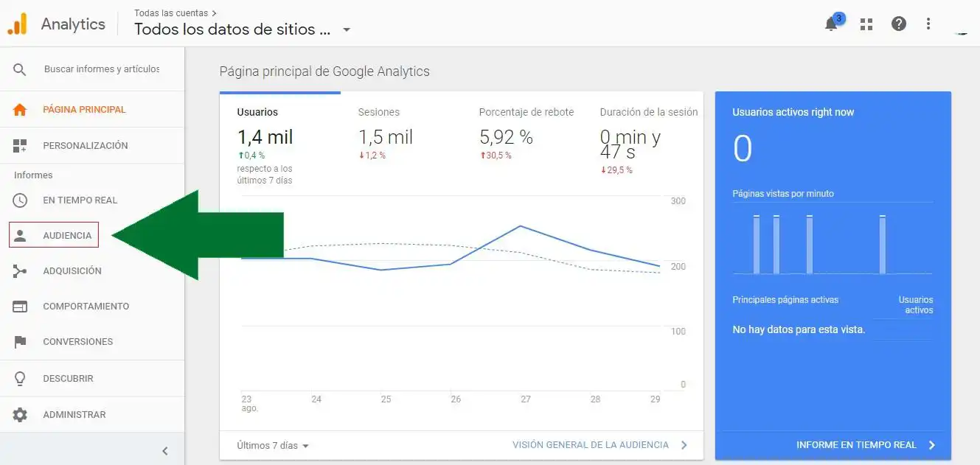Click the Buscar informes y artículos search field
Image resolution: width=980 pixels, height=465 pixels.
(x=102, y=69)
